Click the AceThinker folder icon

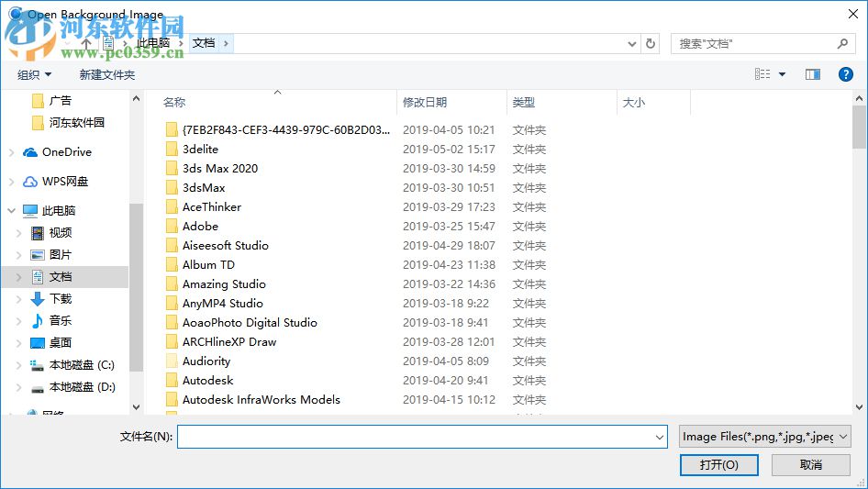pos(172,207)
